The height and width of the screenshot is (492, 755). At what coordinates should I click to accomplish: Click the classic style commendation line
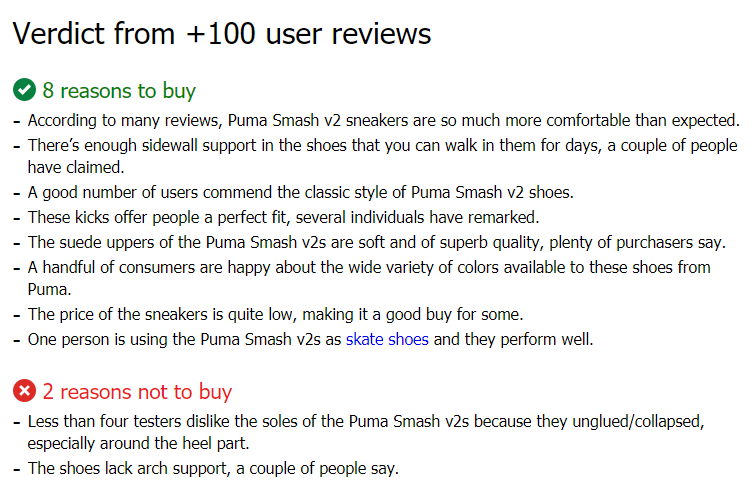(300, 193)
